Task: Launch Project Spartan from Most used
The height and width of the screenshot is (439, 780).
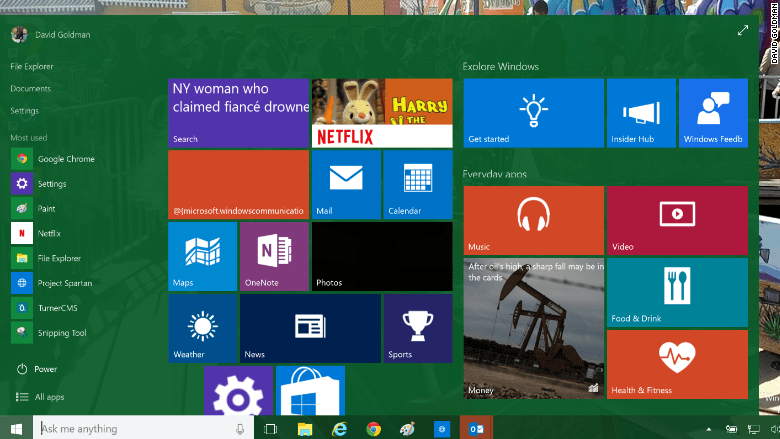Action: click(x=52, y=283)
